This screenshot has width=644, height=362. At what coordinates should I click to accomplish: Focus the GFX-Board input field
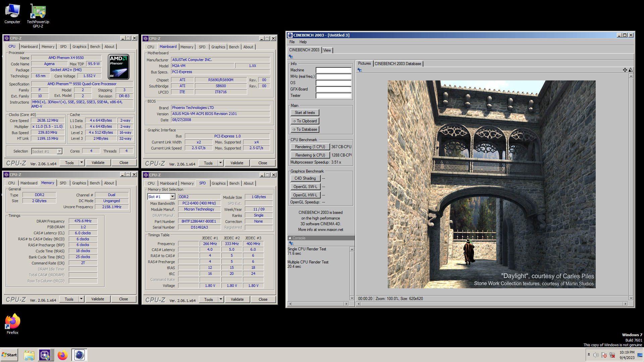pos(333,89)
